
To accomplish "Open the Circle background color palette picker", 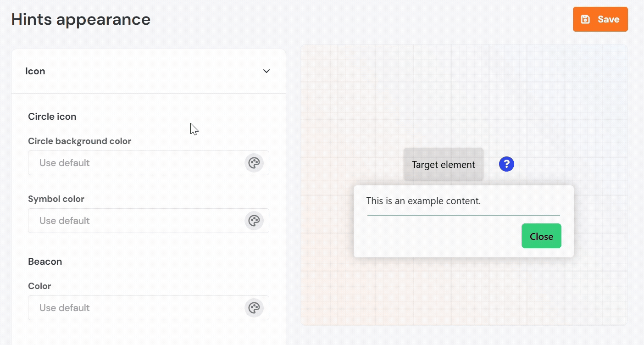I will coord(254,163).
